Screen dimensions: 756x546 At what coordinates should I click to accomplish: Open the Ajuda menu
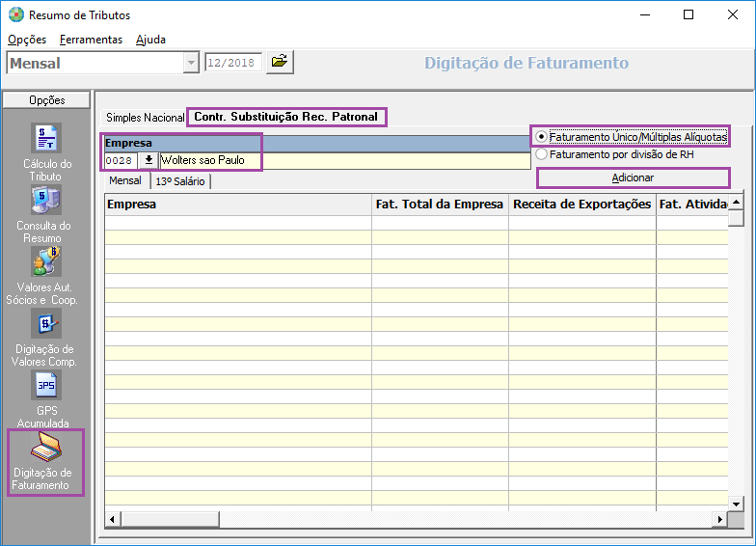click(x=150, y=40)
